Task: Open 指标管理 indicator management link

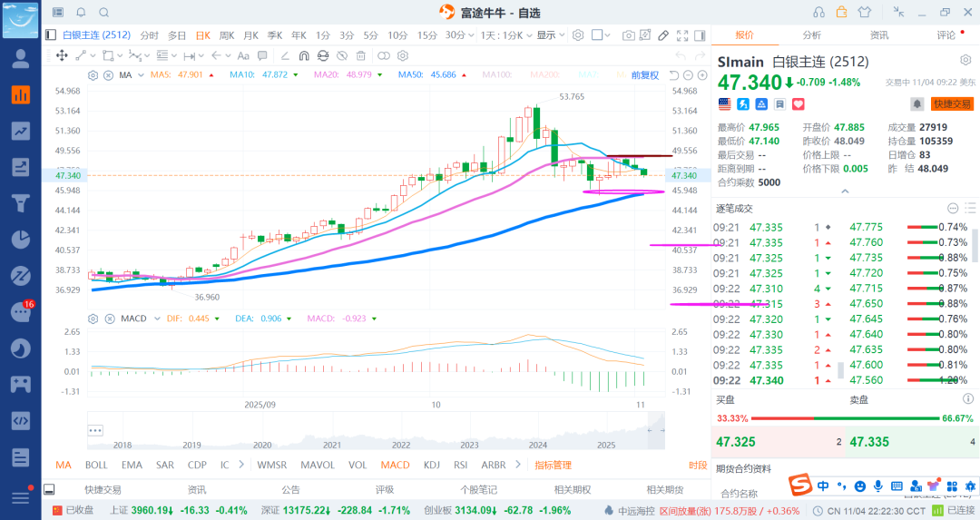Action: [553, 465]
